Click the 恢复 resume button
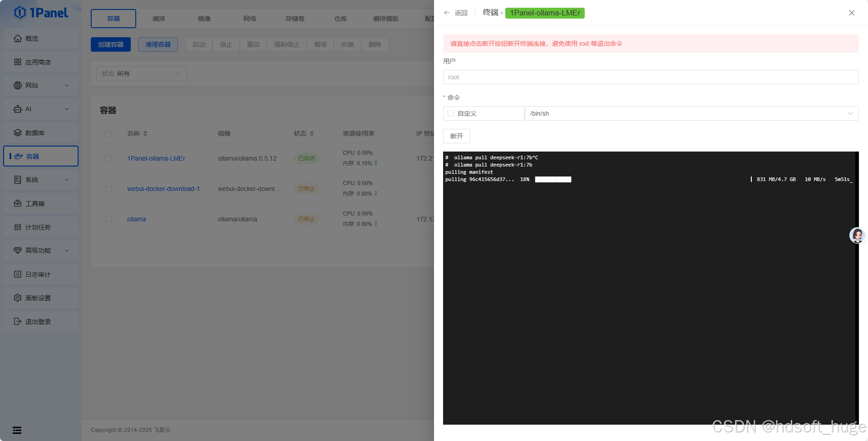 pos(348,44)
